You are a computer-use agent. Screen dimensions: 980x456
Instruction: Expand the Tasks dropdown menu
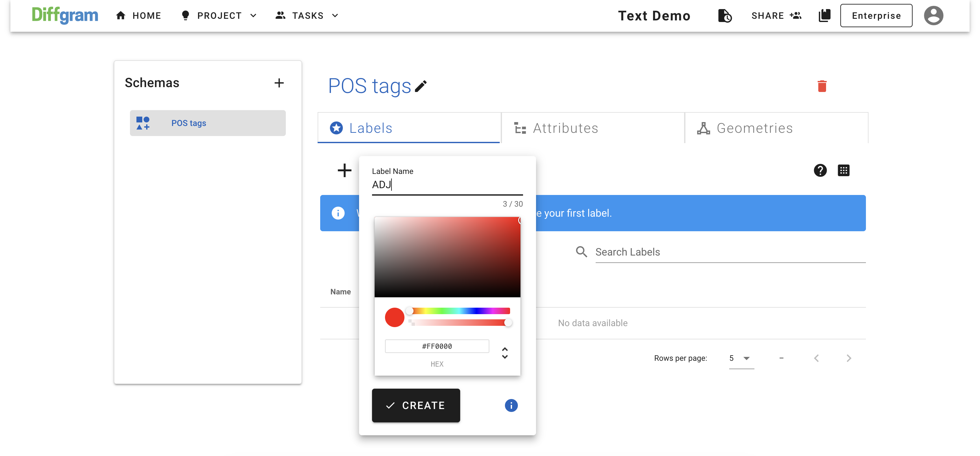[x=307, y=16]
